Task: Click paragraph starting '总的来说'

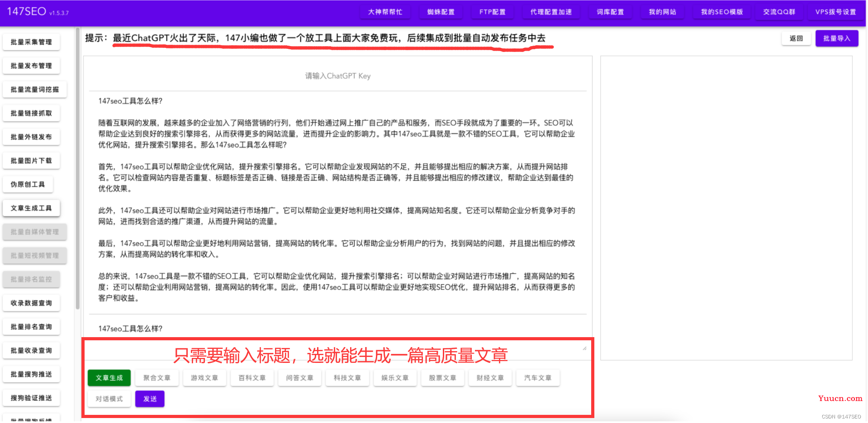Action: click(x=337, y=287)
